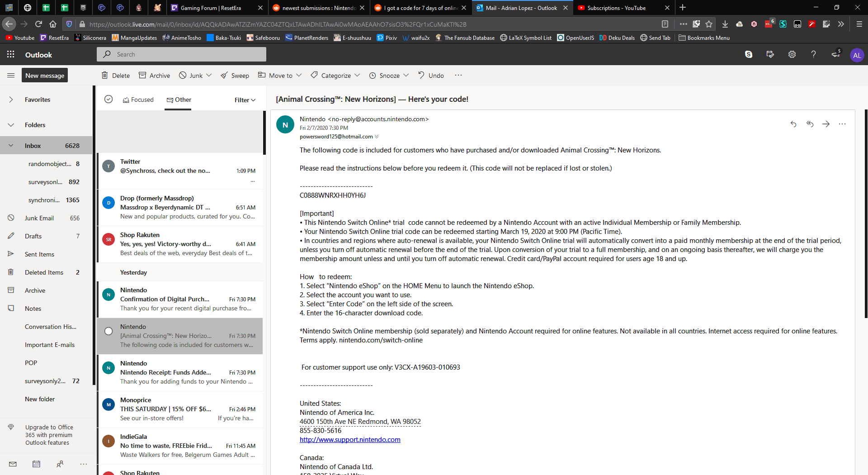Expand the Favorites section
The width and height of the screenshot is (868, 475).
click(x=11, y=100)
